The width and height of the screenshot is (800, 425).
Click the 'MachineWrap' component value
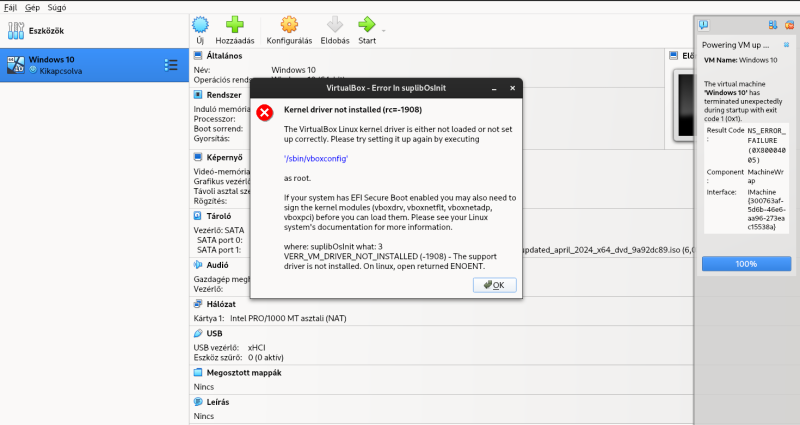click(766, 176)
